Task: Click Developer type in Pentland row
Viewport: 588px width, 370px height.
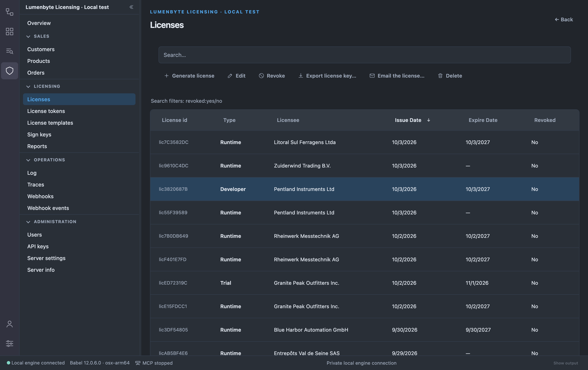Action: (233, 189)
